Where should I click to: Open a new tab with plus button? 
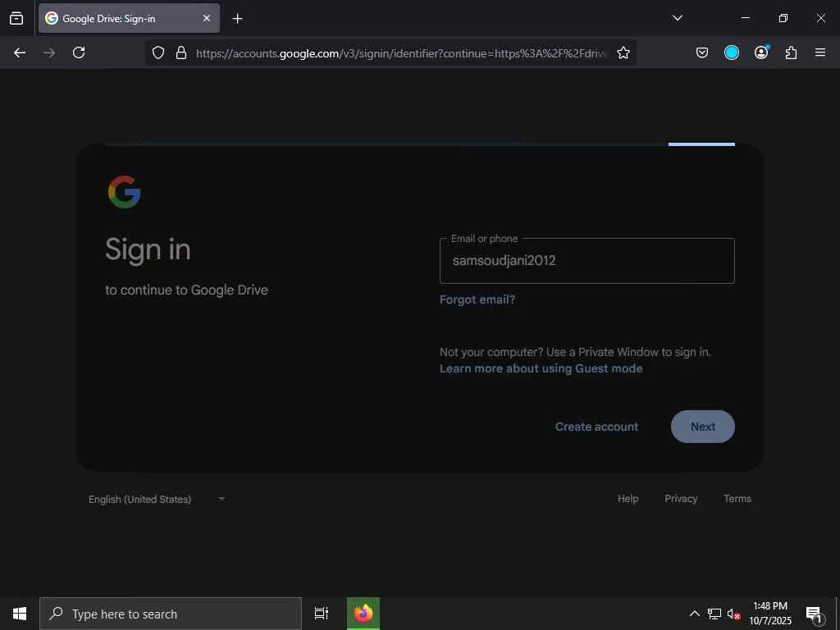(237, 19)
